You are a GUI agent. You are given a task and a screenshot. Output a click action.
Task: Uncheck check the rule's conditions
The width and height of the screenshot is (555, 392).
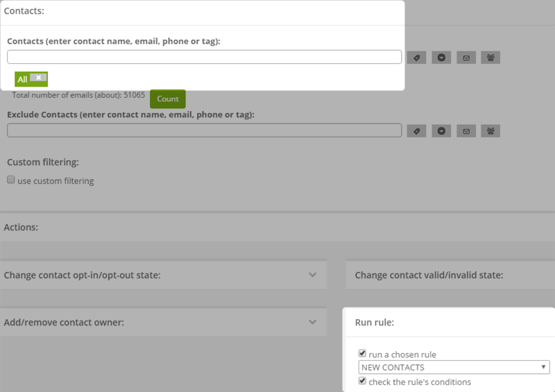coord(362,381)
